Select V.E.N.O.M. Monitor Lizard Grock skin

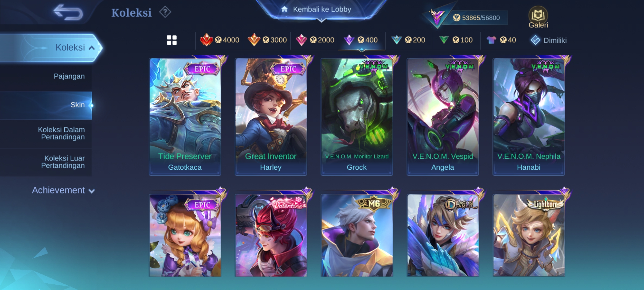357,117
